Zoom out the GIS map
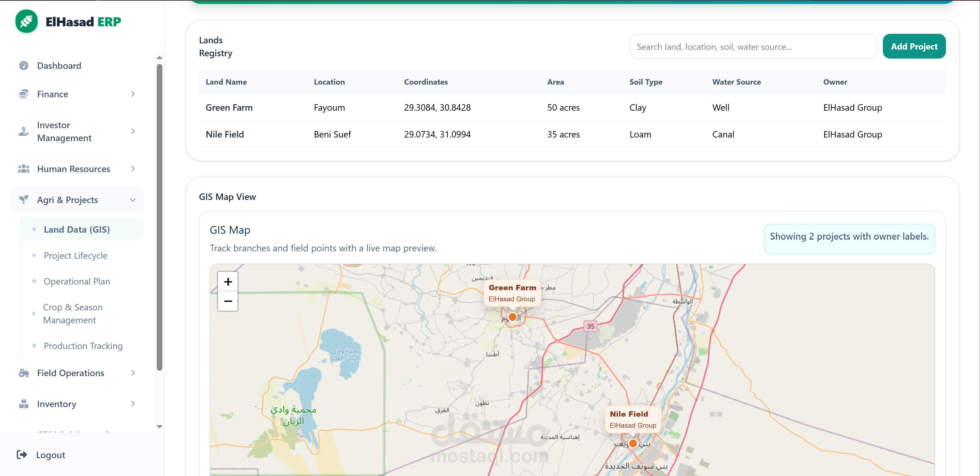This screenshot has height=476, width=980. (228, 301)
